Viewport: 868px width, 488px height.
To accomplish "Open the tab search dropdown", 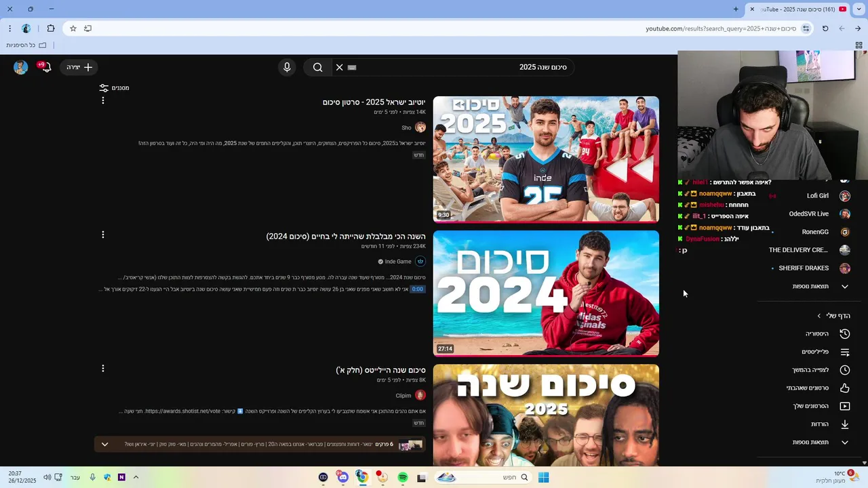I will (859, 9).
